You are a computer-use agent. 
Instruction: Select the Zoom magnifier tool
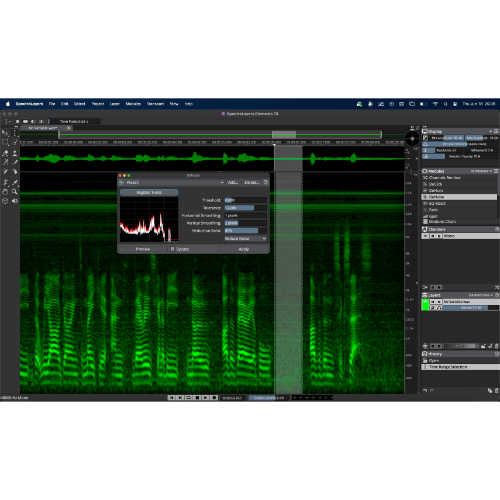pos(15,192)
